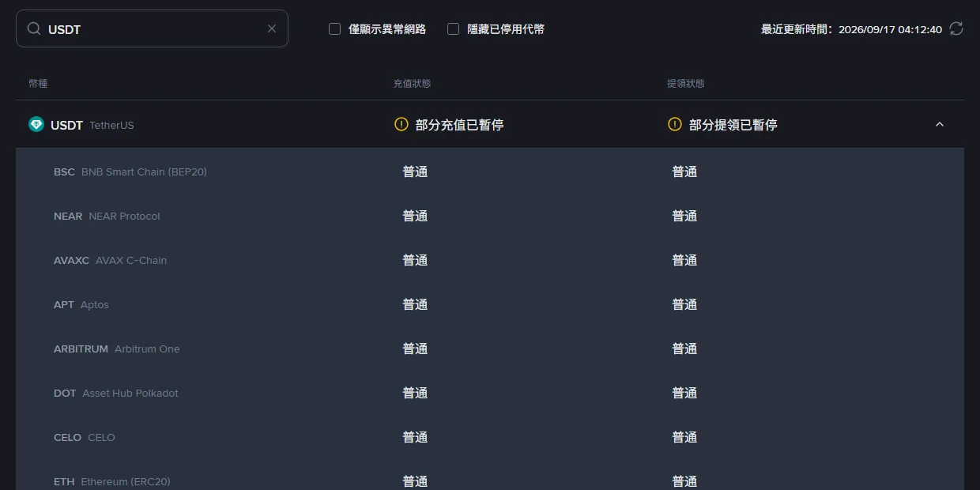Image resolution: width=980 pixels, height=490 pixels.
Task: Collapse the USDT TetherUS row
Action: (940, 124)
